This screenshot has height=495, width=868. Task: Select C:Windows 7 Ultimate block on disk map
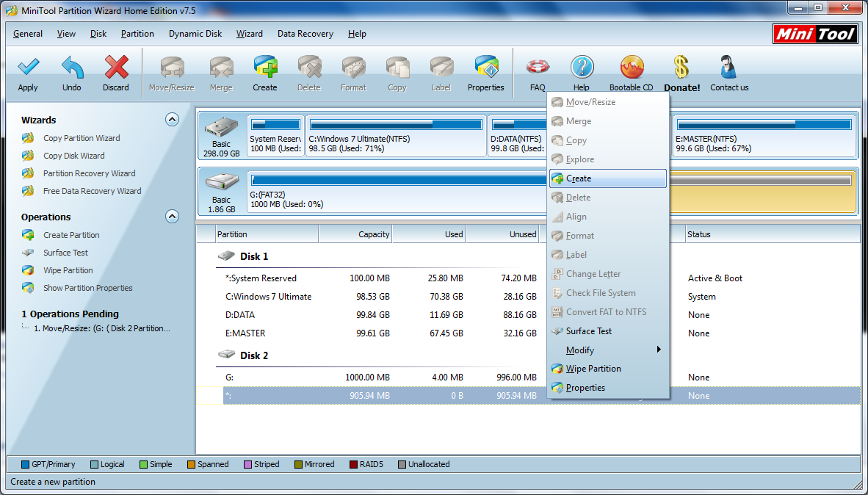(396, 136)
